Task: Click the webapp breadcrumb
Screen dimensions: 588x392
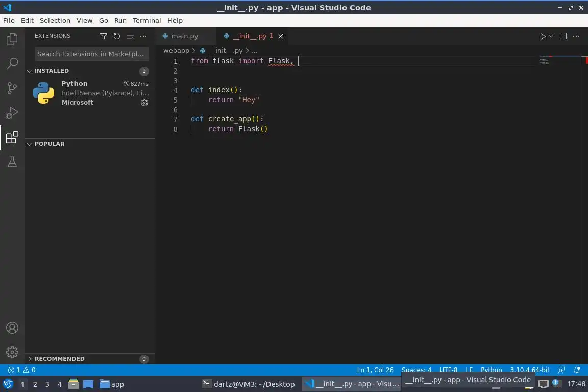Action: (176, 50)
